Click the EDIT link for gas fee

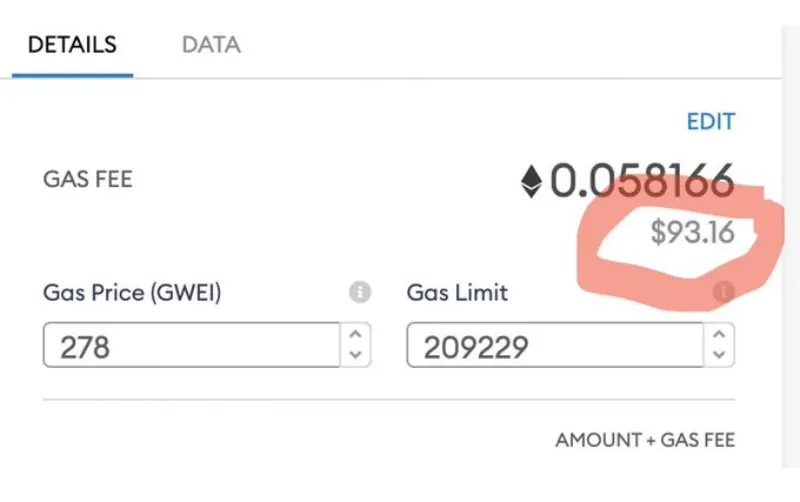click(710, 122)
